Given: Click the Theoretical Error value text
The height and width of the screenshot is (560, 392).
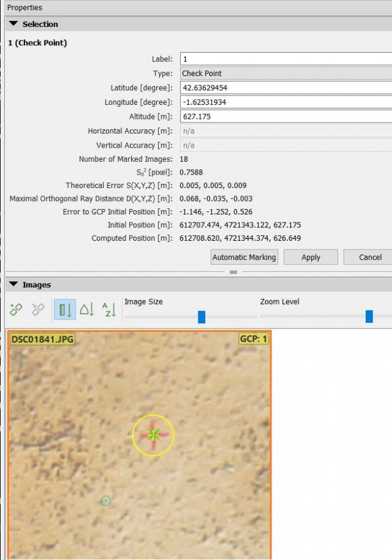Looking at the screenshot, I should [213, 186].
